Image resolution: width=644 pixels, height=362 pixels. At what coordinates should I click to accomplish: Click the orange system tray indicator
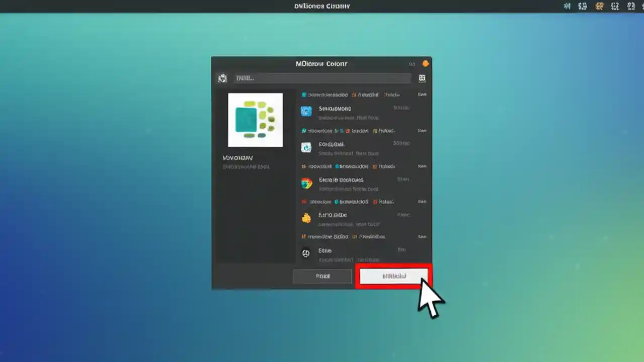tap(599, 6)
